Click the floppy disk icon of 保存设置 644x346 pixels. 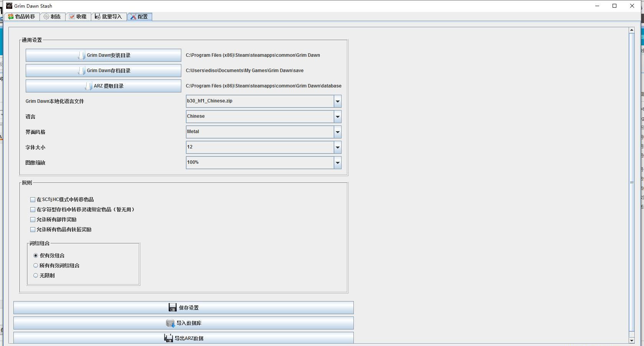[x=172, y=308]
